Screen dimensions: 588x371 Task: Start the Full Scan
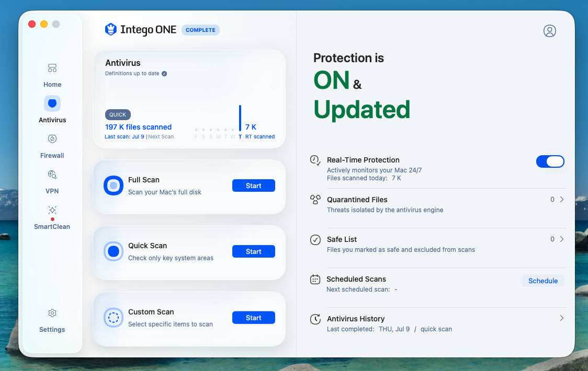254,185
